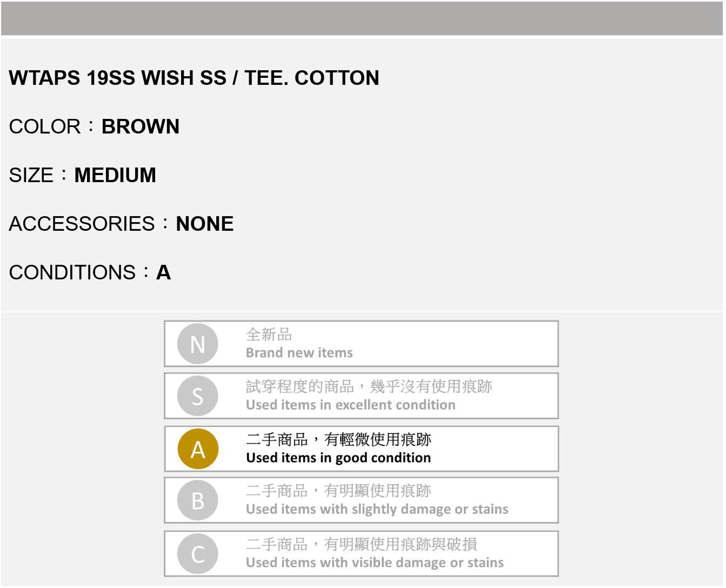Click Used items with slightly damage text
The image size is (726, 588).
[x=377, y=509]
